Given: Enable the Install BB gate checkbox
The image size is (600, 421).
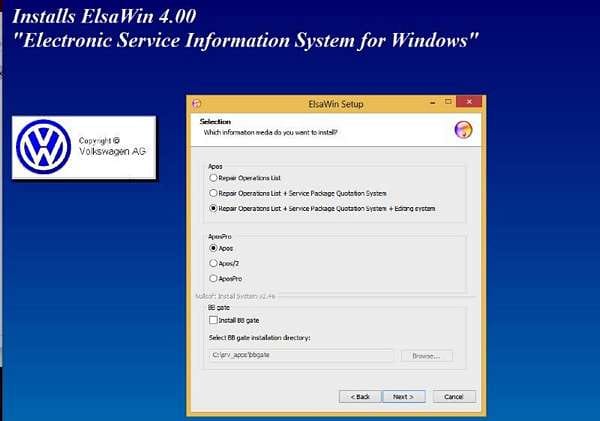Looking at the screenshot, I should (x=213, y=319).
